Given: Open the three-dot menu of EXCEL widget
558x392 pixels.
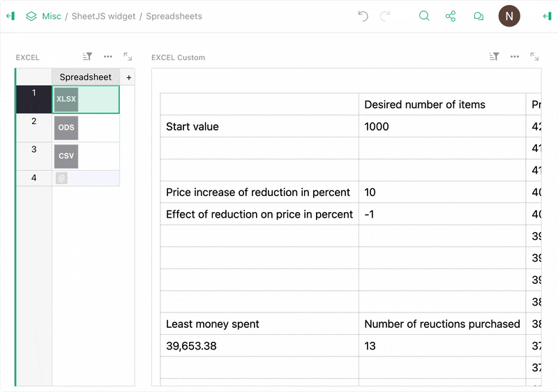Looking at the screenshot, I should 107,56.
